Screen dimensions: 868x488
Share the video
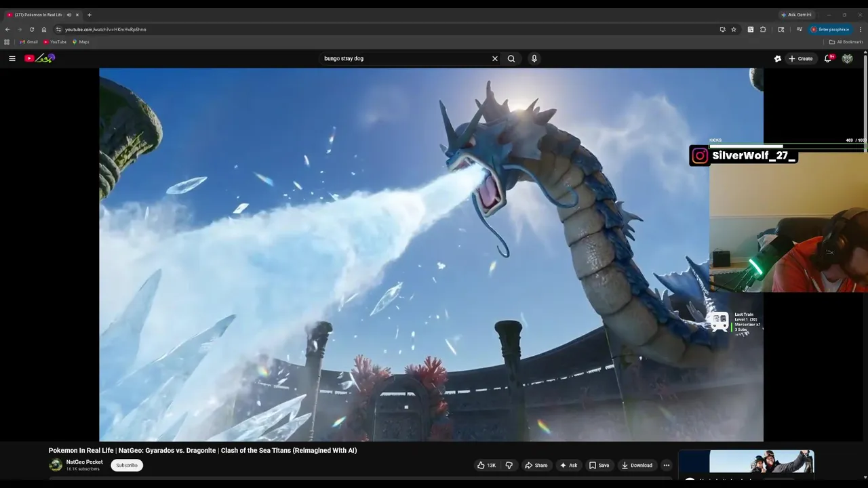[536, 465]
